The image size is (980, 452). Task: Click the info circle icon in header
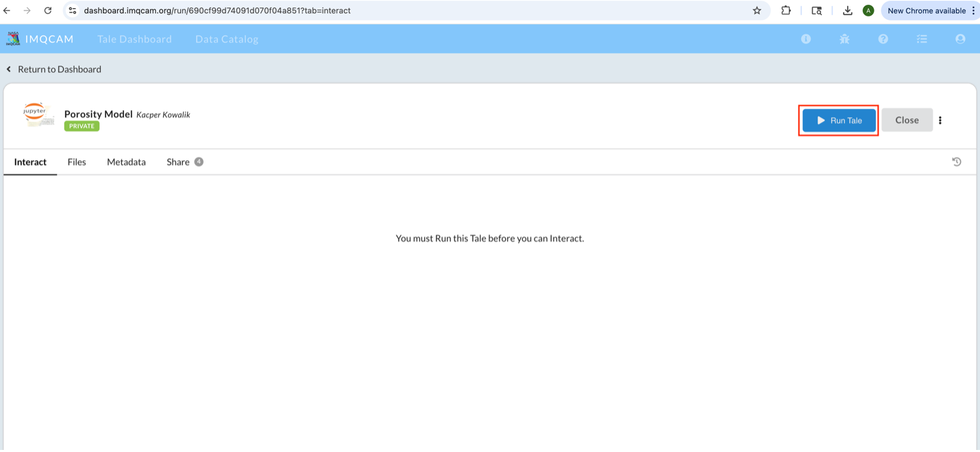[x=806, y=39]
